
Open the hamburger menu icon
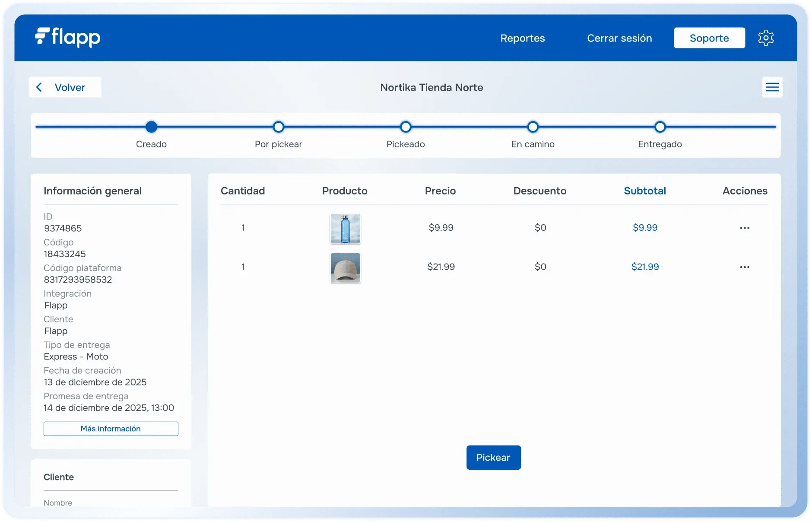point(772,87)
